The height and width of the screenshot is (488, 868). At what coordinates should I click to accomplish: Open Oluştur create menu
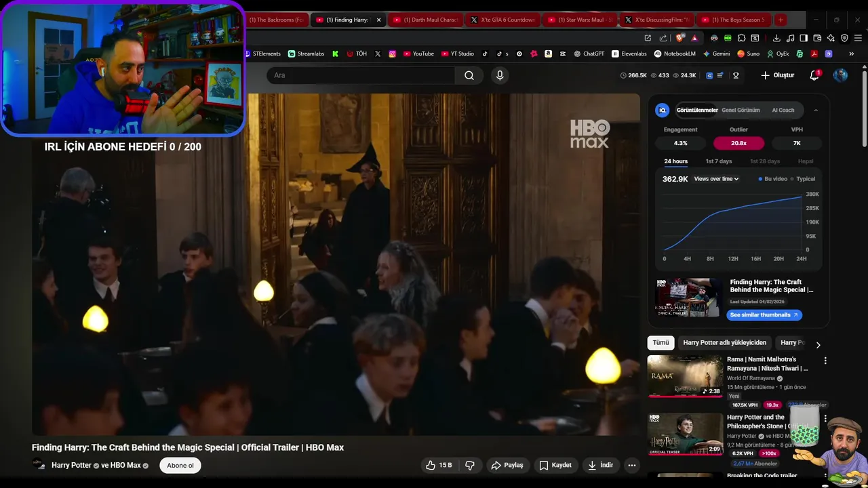[777, 75]
